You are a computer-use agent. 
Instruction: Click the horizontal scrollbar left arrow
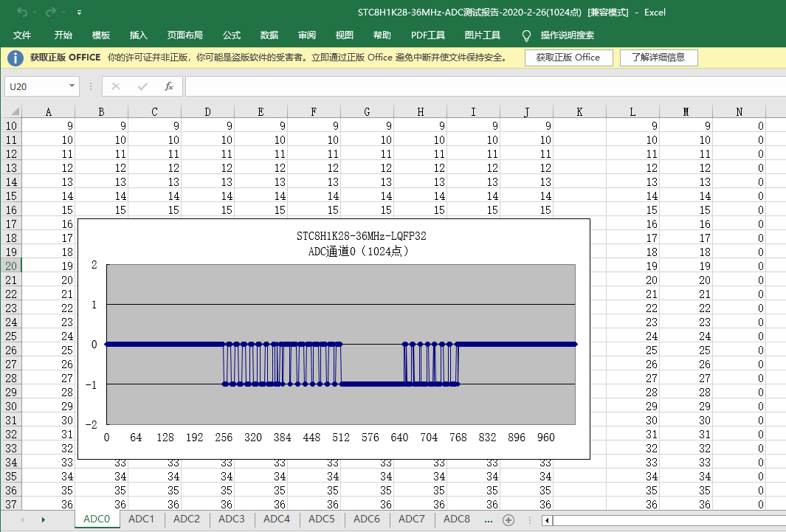pyautogui.click(x=547, y=520)
